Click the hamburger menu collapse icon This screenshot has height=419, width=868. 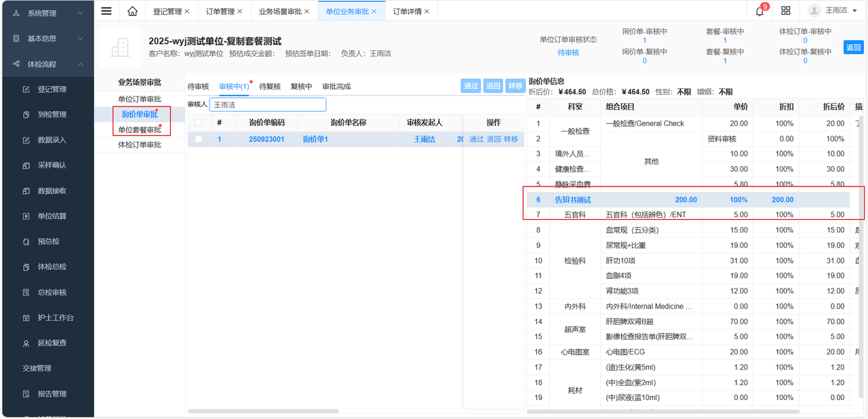tap(106, 11)
